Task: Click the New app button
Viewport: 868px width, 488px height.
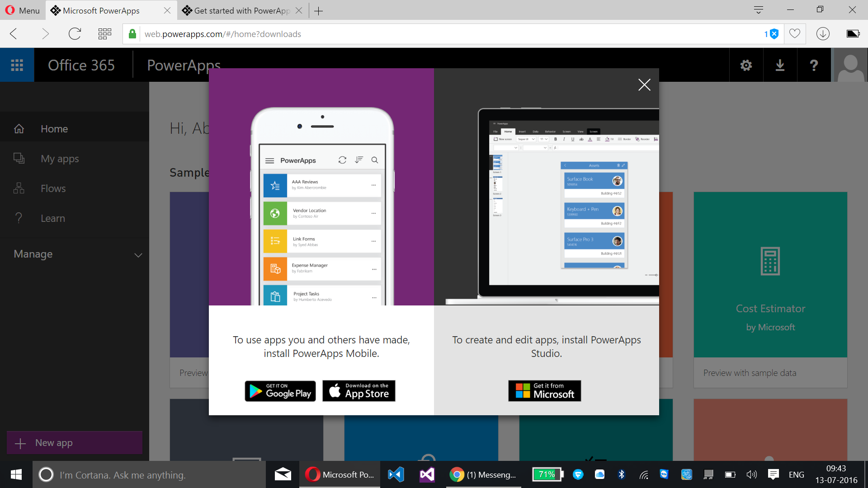Action: 75,443
